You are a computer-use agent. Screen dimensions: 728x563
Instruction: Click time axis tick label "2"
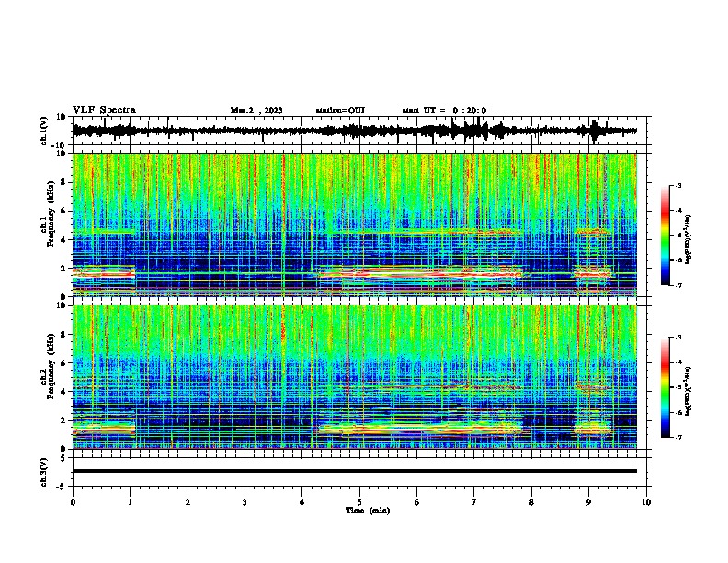pos(188,502)
